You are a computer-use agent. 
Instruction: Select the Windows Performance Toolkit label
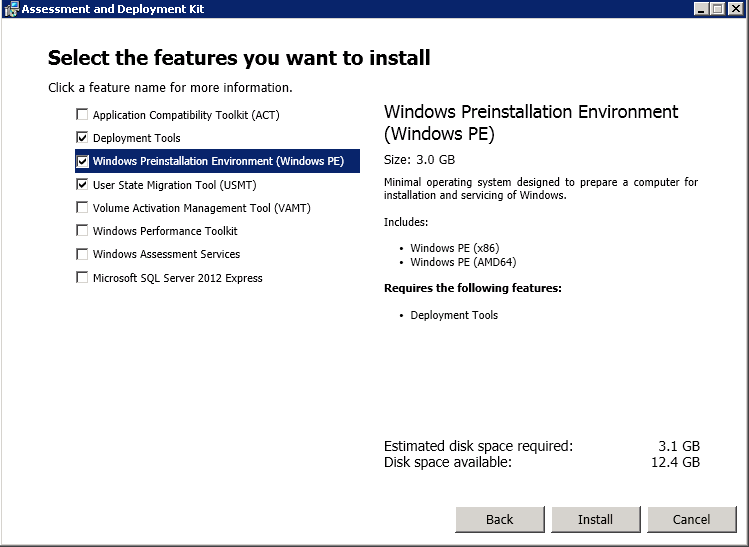coord(165,231)
